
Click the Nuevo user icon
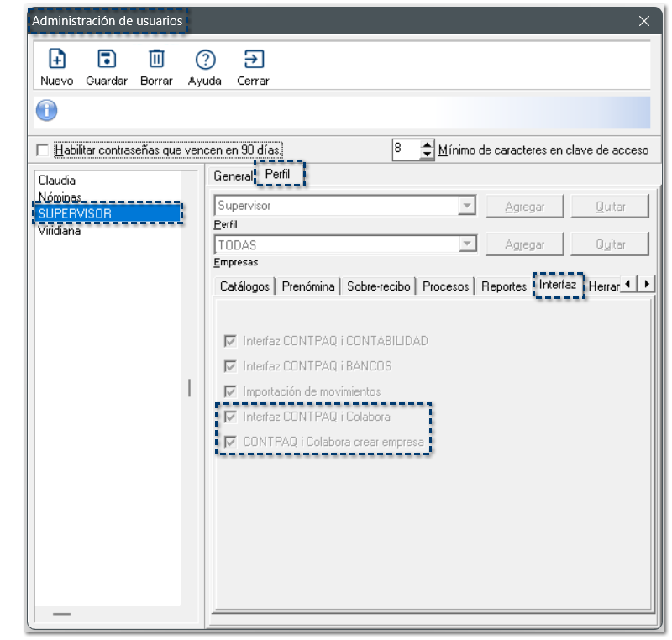(x=56, y=60)
